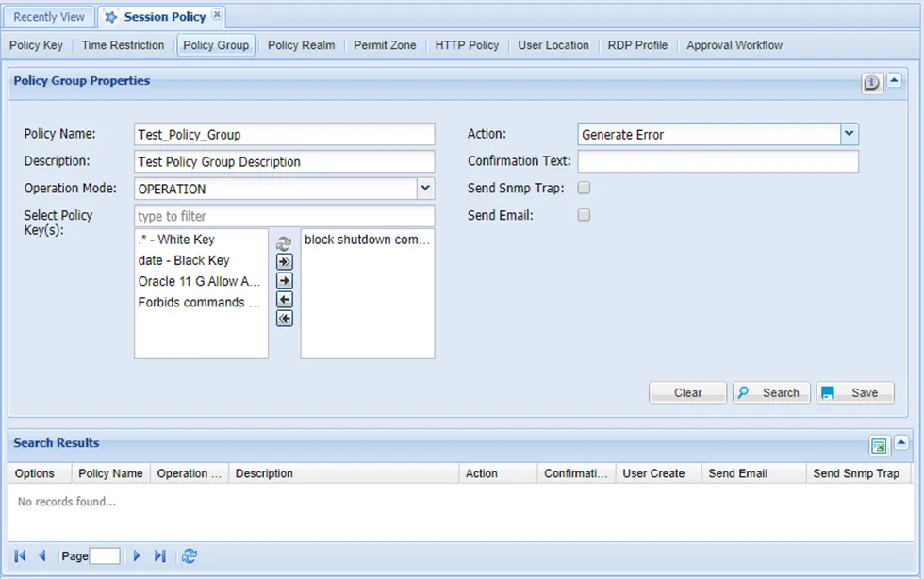Image resolution: width=924 pixels, height=579 pixels.
Task: Open the Operation Mode dropdown
Action: (x=425, y=189)
